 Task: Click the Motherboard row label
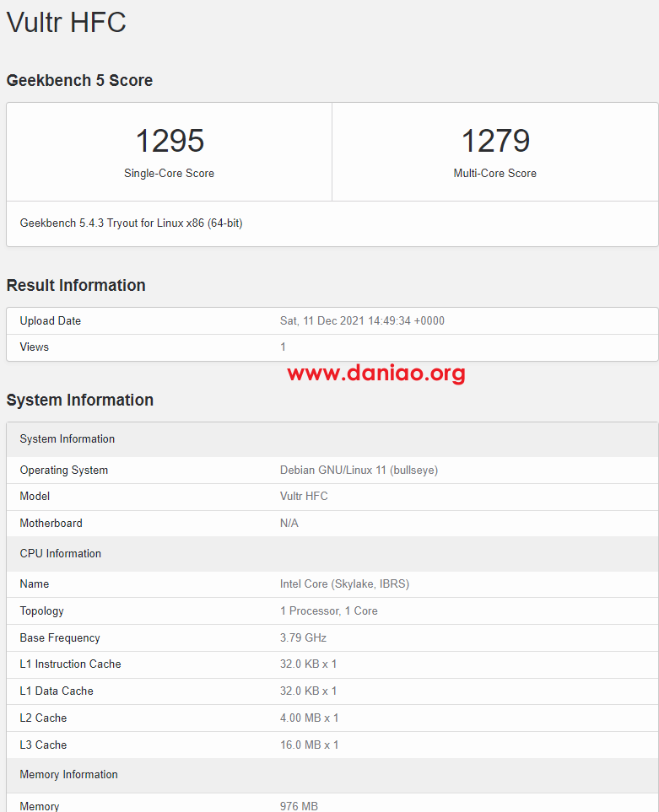(x=51, y=523)
